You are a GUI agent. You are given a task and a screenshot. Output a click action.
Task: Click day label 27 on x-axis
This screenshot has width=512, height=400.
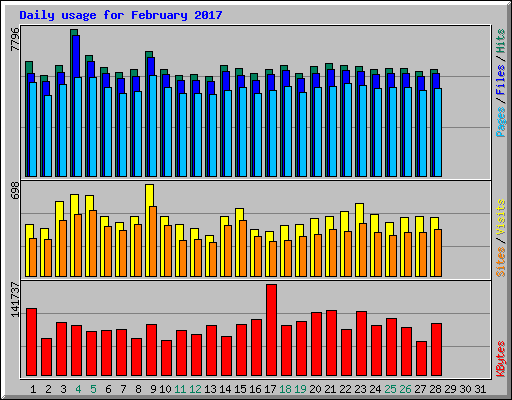click(x=421, y=389)
